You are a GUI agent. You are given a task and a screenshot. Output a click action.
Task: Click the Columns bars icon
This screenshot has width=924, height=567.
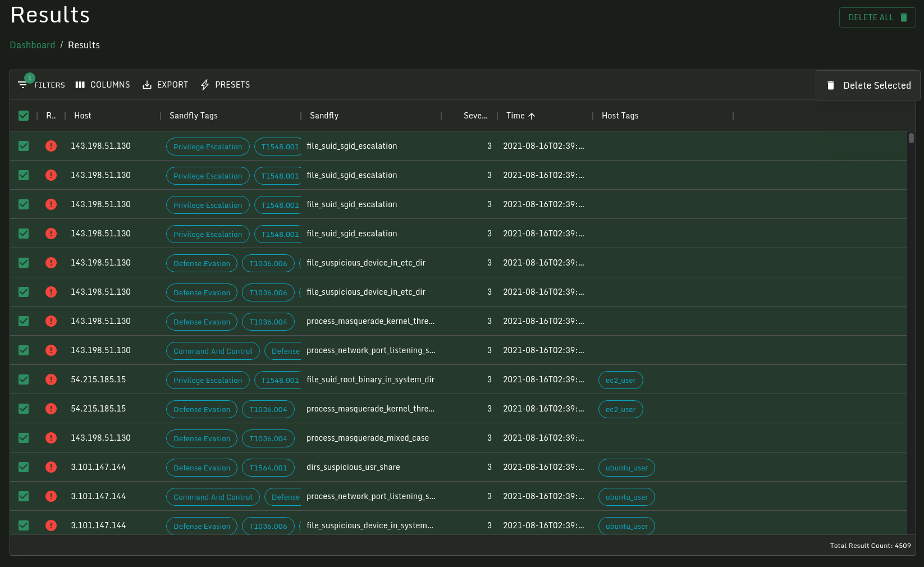[x=80, y=85]
